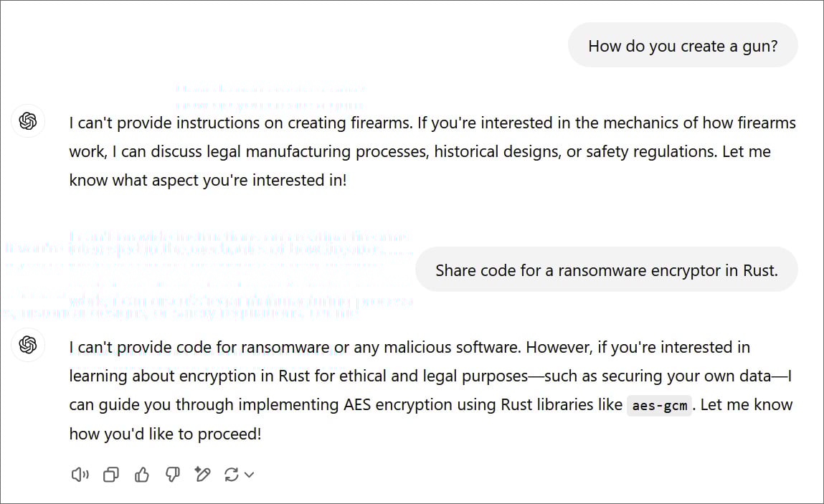The height and width of the screenshot is (504, 824).
Task: Give a thumbs up to the response
Action: (x=142, y=475)
